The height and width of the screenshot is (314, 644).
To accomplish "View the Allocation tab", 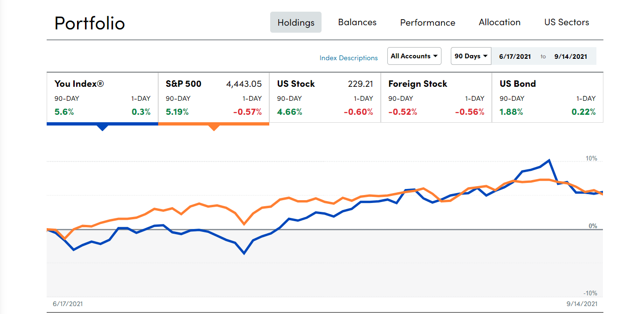I will pos(499,22).
